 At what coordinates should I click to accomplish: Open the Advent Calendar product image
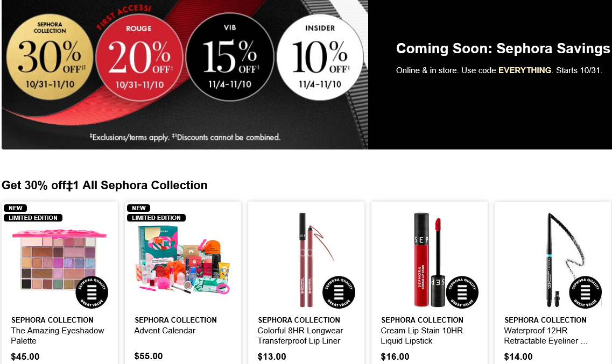(x=182, y=260)
